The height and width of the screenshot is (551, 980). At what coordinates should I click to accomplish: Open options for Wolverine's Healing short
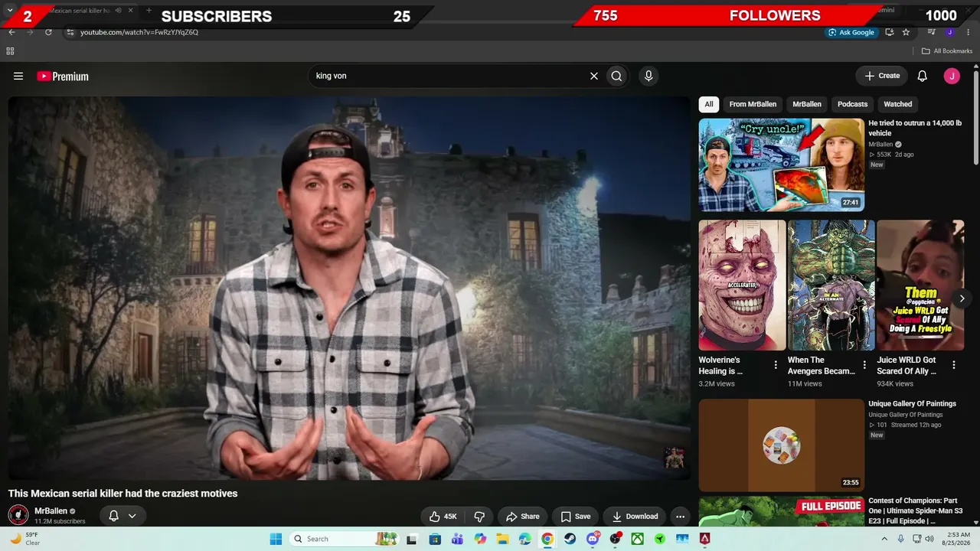click(776, 365)
